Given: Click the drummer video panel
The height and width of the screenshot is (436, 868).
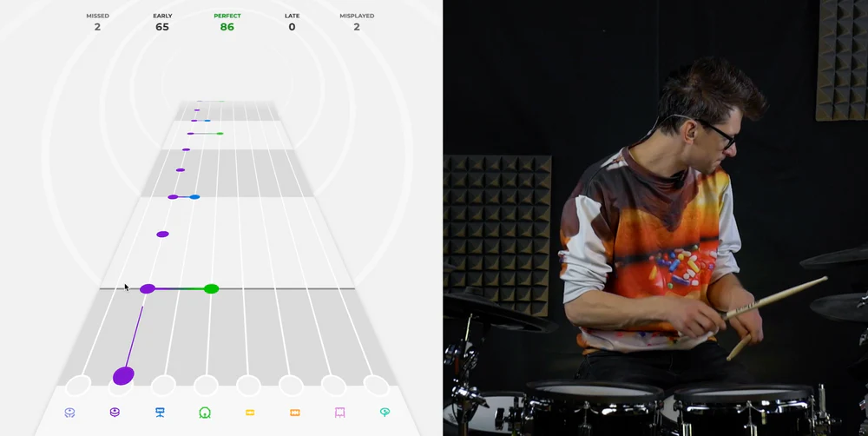Looking at the screenshot, I should pos(655,218).
